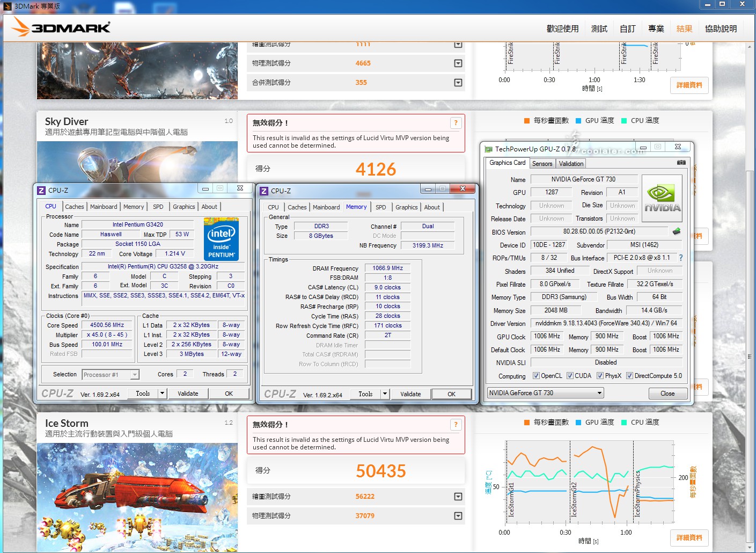Click GPU name field NVIDIA GeForce GT 730

(x=584, y=179)
